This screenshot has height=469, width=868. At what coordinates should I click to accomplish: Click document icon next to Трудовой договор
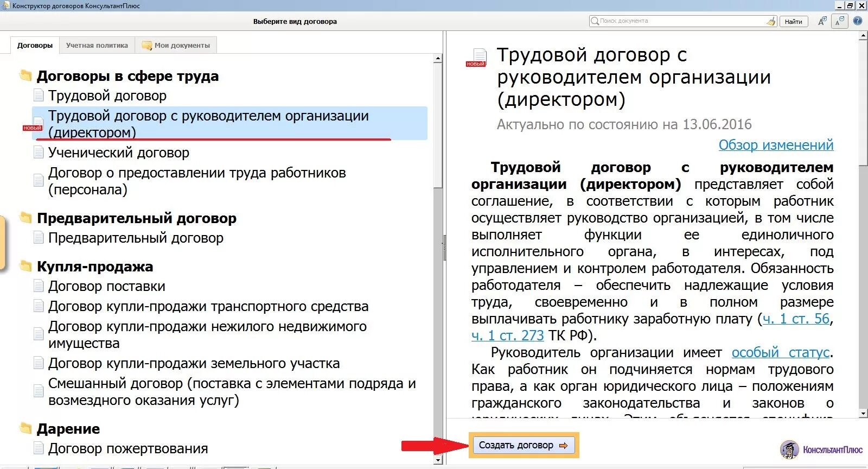click(x=39, y=96)
